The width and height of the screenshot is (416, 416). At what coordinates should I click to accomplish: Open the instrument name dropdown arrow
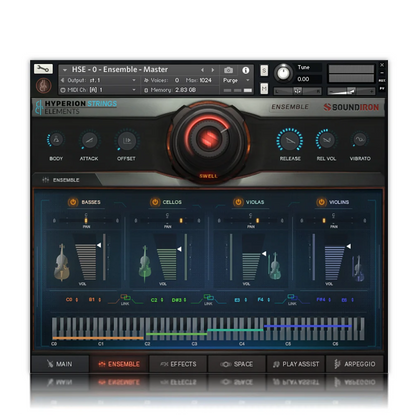coord(65,70)
